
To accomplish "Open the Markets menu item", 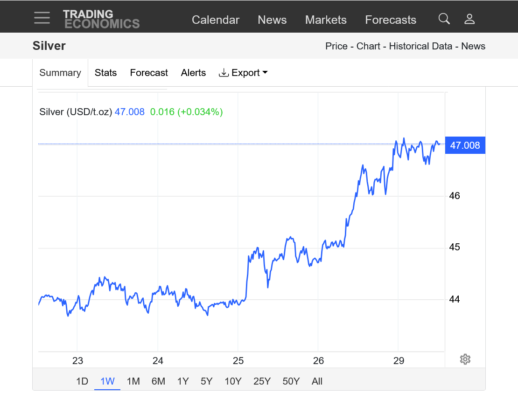I will click(x=326, y=20).
